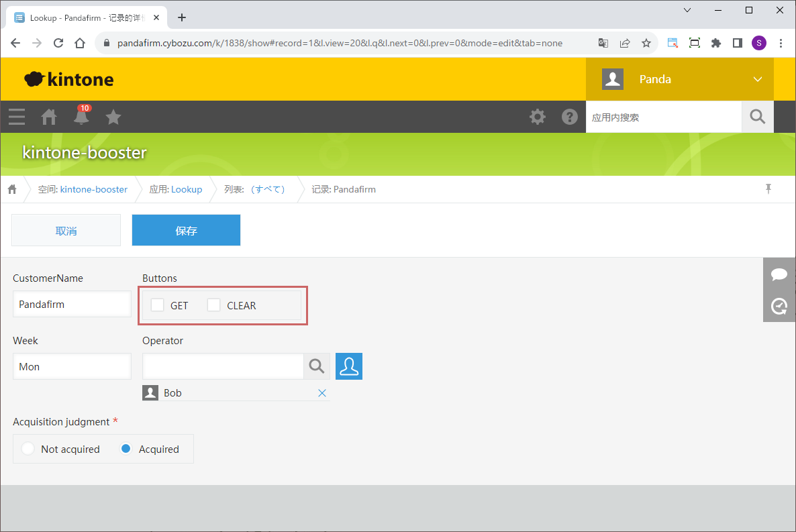Screen dimensions: 796x532
Task: Open user picker icon beside Operator
Action: coord(349,366)
